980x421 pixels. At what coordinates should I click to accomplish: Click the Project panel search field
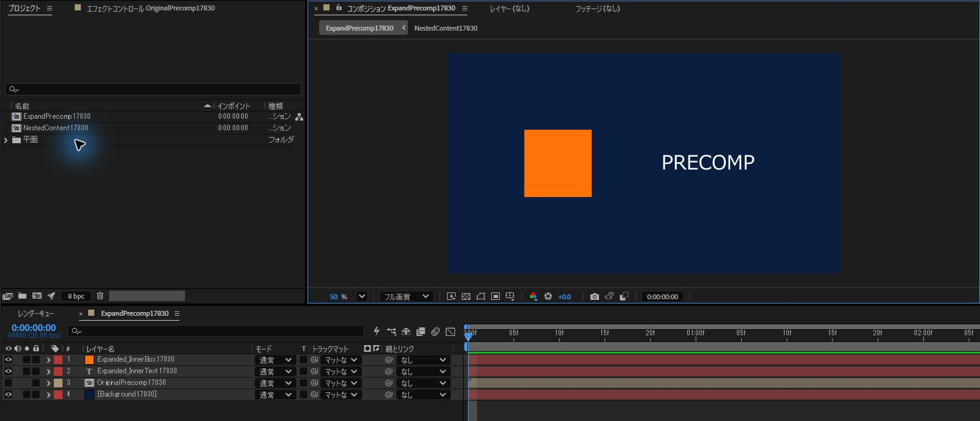(x=153, y=89)
